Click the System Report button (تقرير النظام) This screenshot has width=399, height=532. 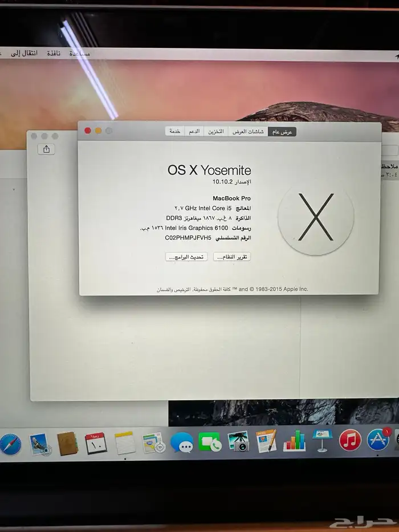pos(232,257)
